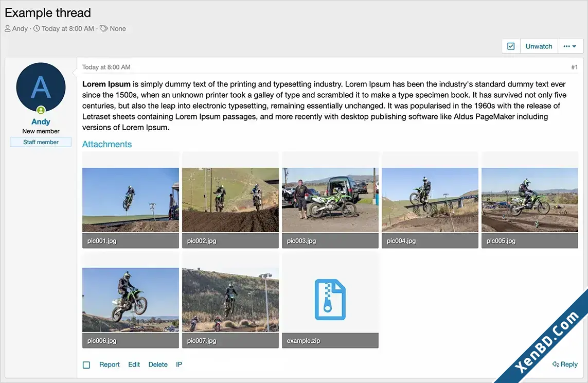Screen dimensions: 588x383
Task: Click the Example thread title
Action: coord(48,13)
